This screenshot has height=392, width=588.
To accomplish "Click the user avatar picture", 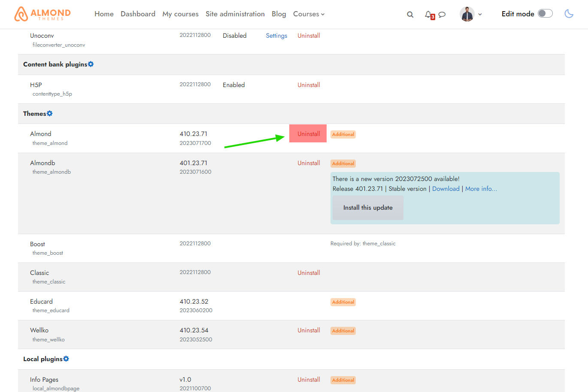I will coord(467,14).
